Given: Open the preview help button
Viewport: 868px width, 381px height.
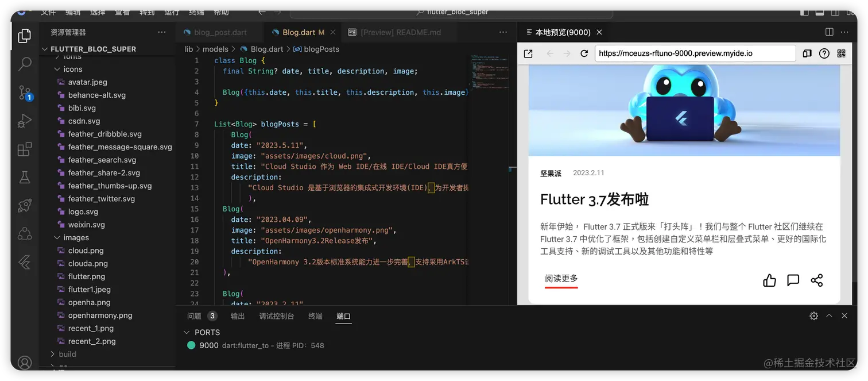Looking at the screenshot, I should coord(824,53).
